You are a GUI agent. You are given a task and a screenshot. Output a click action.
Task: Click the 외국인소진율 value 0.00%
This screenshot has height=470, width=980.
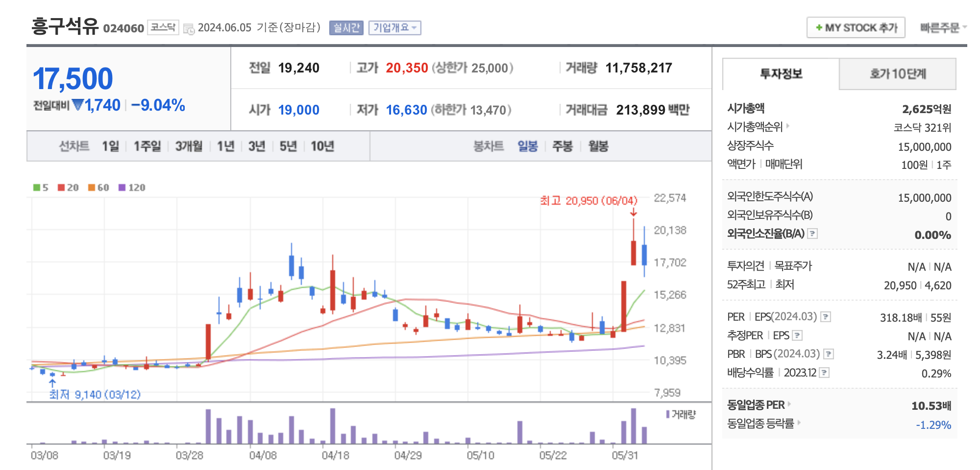click(932, 235)
